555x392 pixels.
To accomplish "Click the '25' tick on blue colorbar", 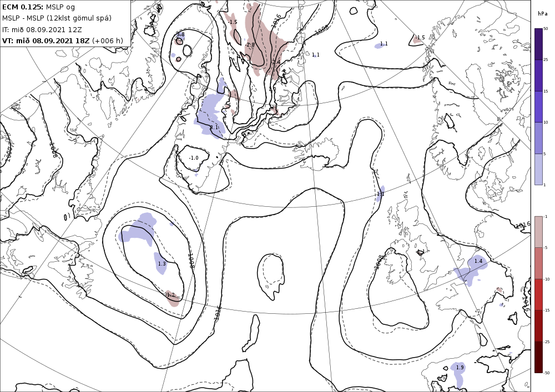I will tap(546, 60).
